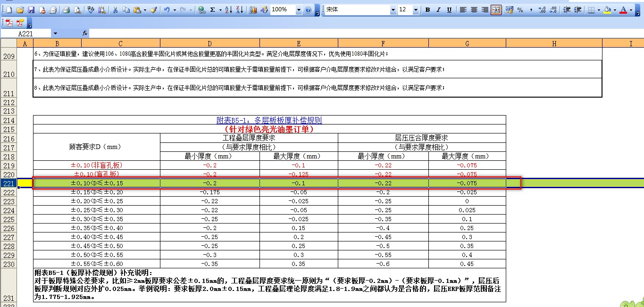Toggle Underline formatting

click(449, 10)
